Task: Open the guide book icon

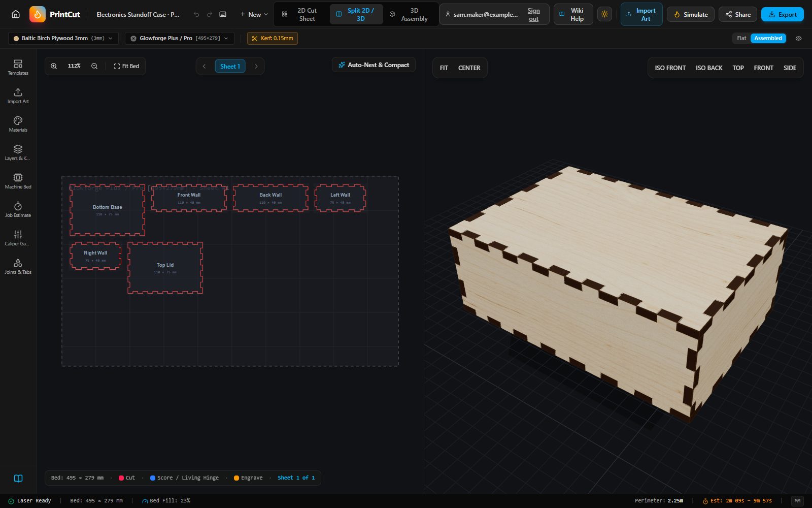Action: click(18, 478)
